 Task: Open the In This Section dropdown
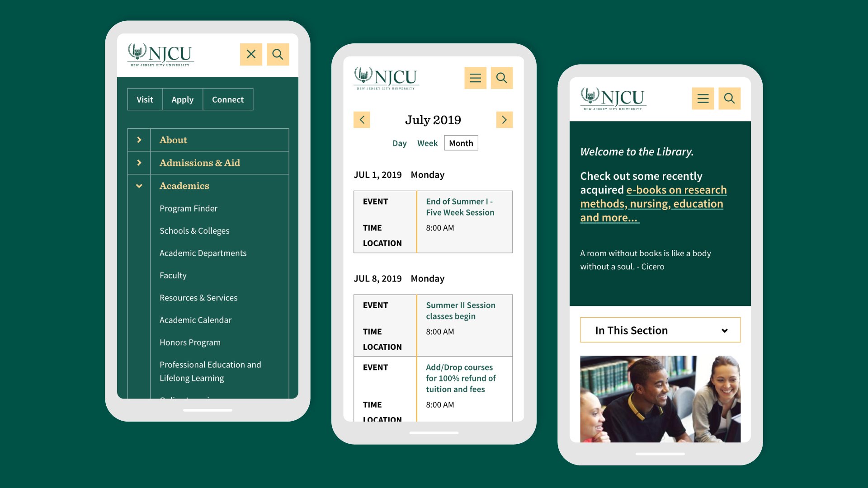click(x=660, y=330)
